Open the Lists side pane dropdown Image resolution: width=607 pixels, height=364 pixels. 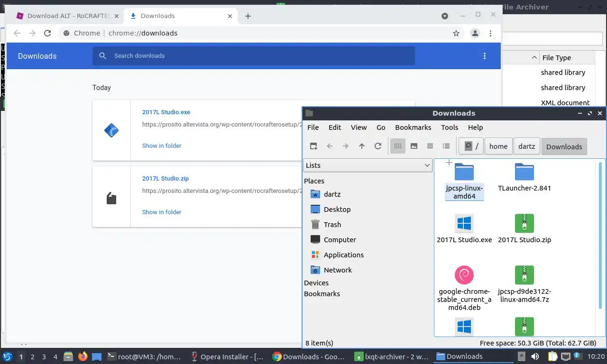pyautogui.click(x=368, y=165)
